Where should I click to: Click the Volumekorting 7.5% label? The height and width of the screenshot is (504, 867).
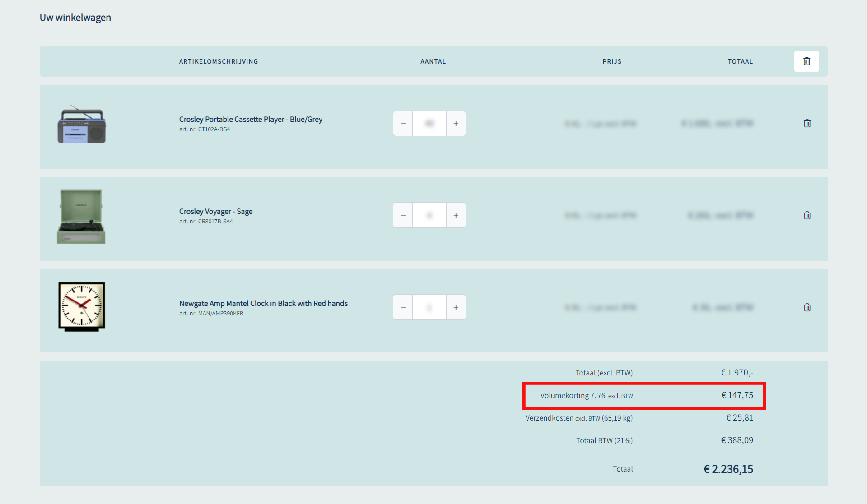pyautogui.click(x=587, y=395)
